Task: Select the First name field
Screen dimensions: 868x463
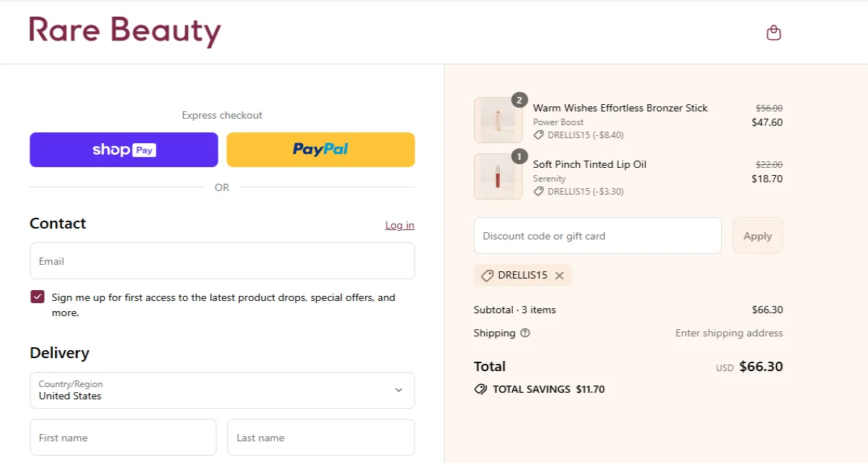Action: coord(123,437)
